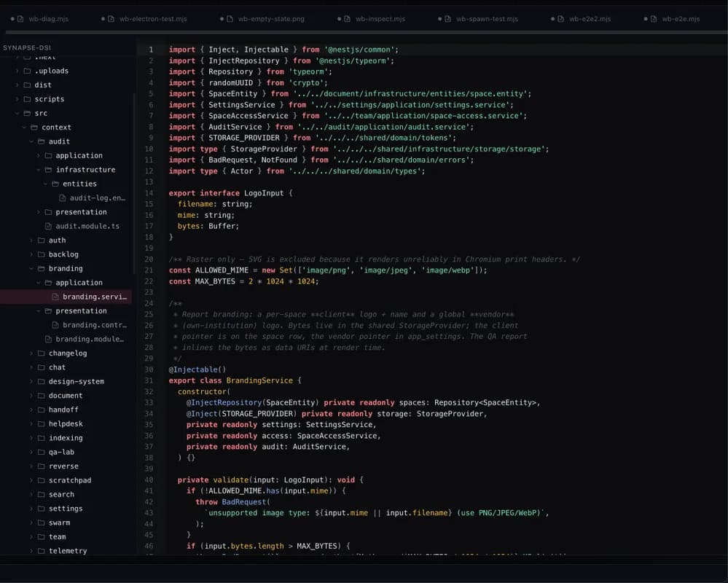Click line number 21 in the gutter
The image size is (728, 583).
[149, 270]
